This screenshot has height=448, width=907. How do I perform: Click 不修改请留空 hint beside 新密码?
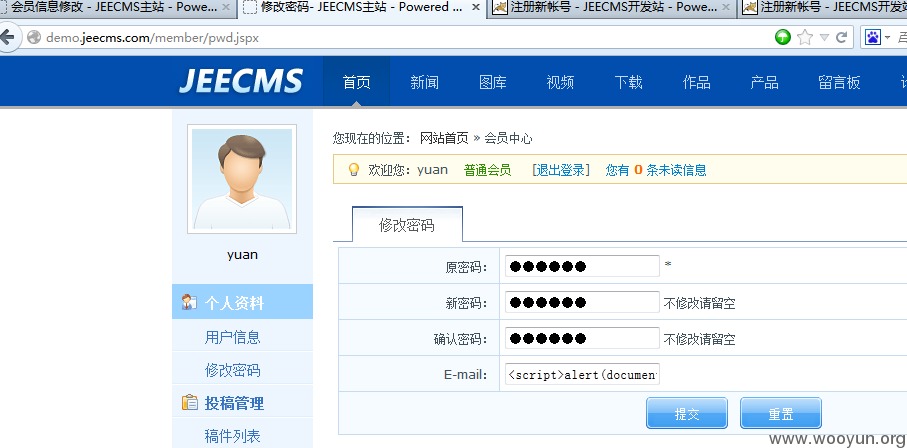click(699, 303)
